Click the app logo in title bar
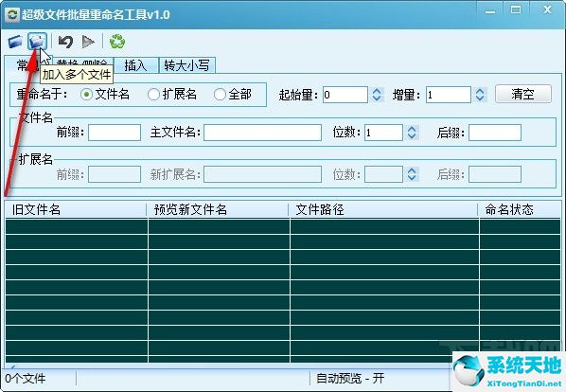 point(12,15)
